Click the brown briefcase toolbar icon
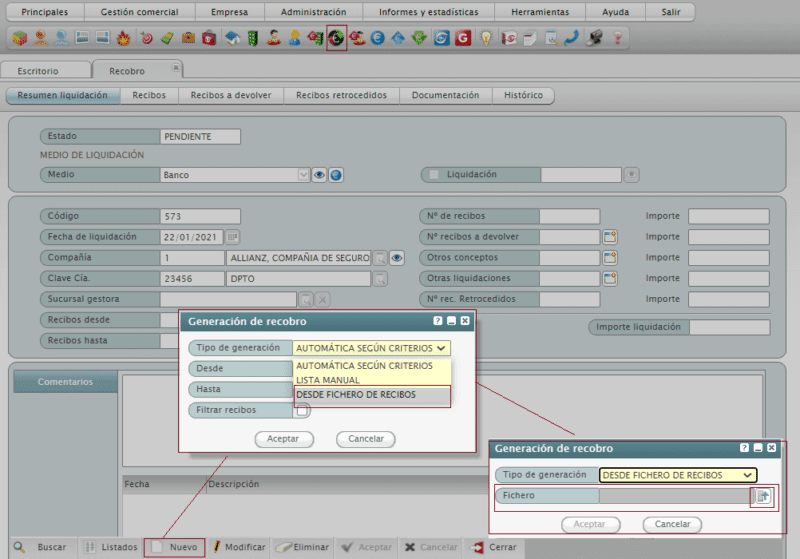This screenshot has width=800, height=559. pyautogui.click(x=188, y=38)
